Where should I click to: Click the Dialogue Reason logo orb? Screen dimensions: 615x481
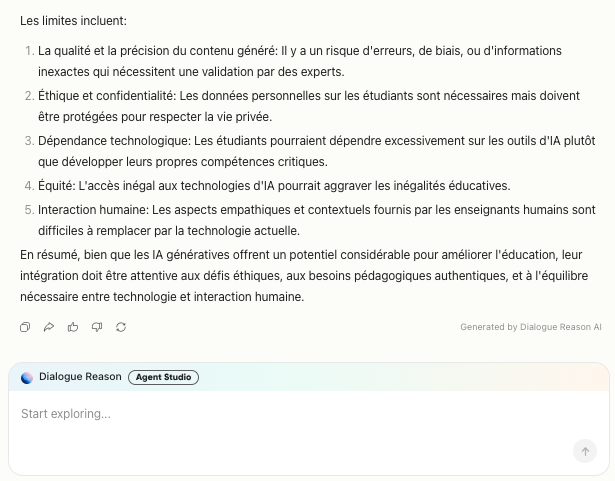[27, 377]
